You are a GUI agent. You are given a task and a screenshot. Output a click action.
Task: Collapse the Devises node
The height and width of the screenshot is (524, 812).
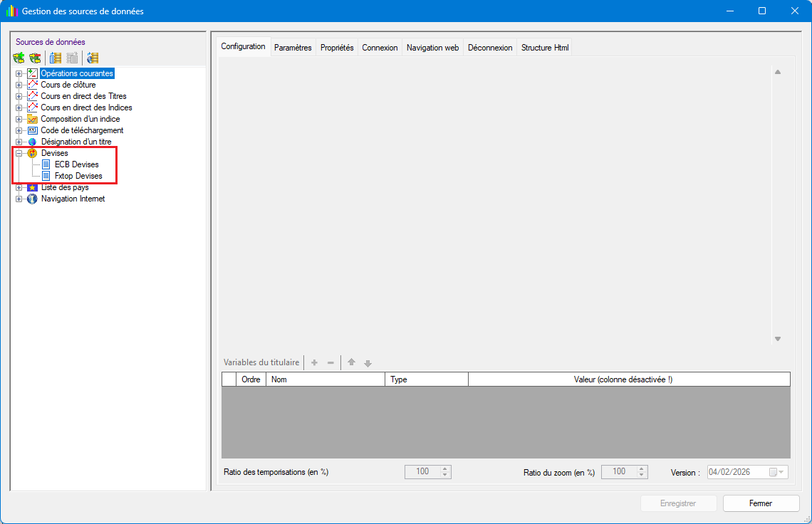pos(19,153)
